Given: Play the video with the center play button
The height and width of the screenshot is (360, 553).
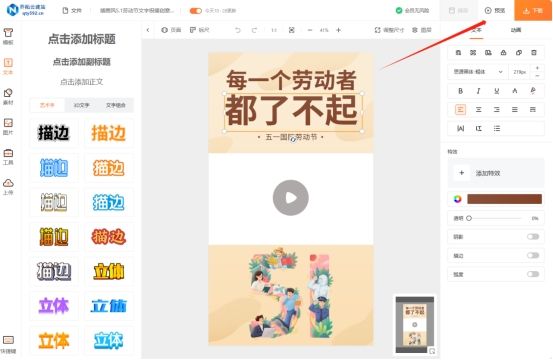Looking at the screenshot, I should (291, 198).
